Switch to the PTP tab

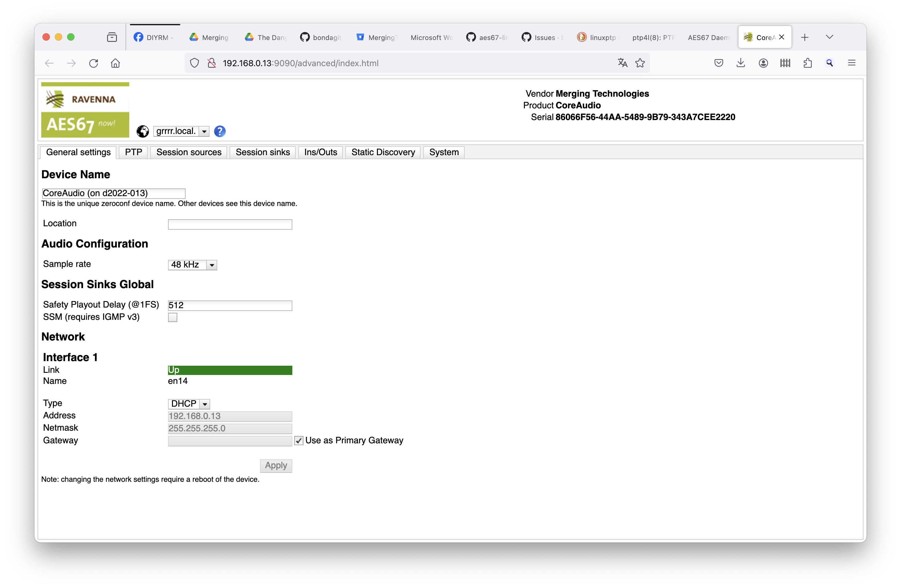pos(133,152)
